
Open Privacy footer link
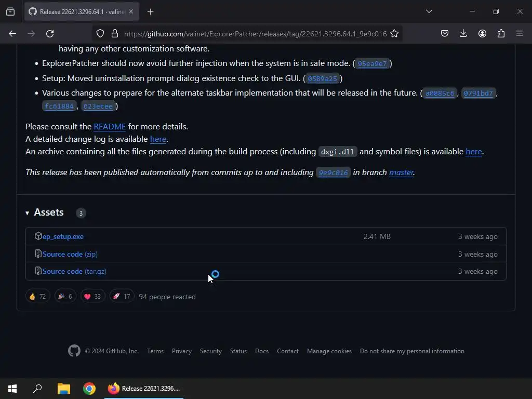[181, 351]
